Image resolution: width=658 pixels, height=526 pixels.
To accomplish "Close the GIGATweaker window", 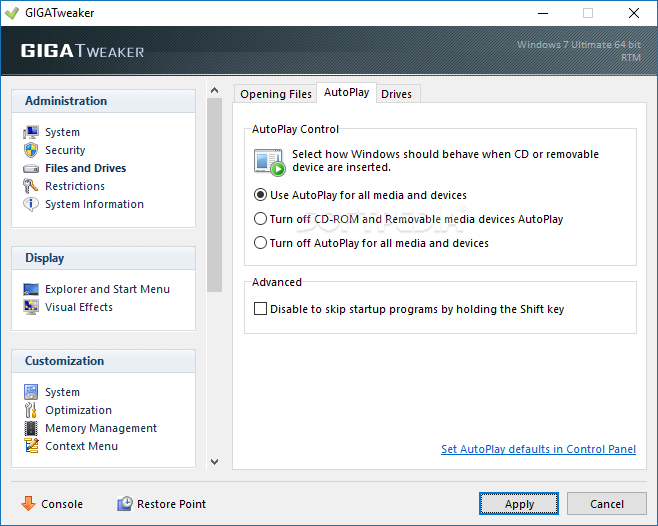I will (634, 13).
